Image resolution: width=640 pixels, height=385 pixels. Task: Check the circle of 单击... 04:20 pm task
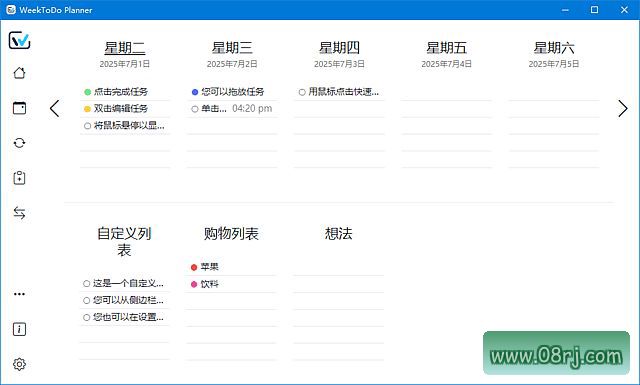[x=195, y=109]
